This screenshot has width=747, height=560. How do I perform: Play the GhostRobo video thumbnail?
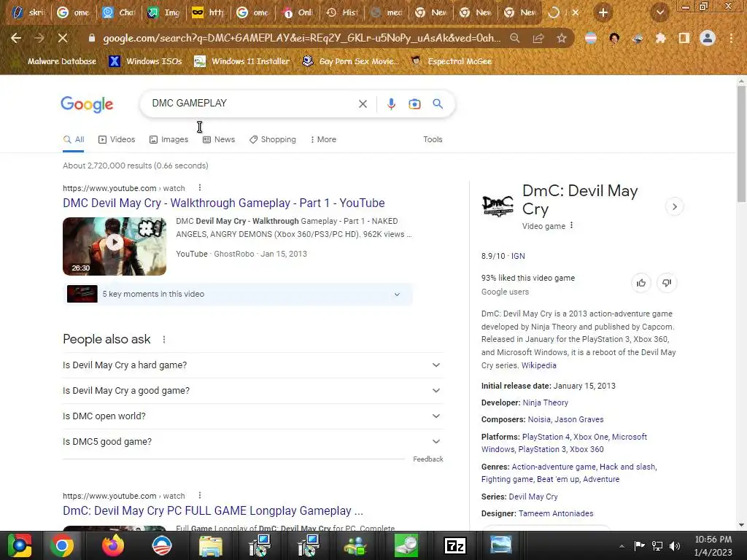[x=115, y=246]
